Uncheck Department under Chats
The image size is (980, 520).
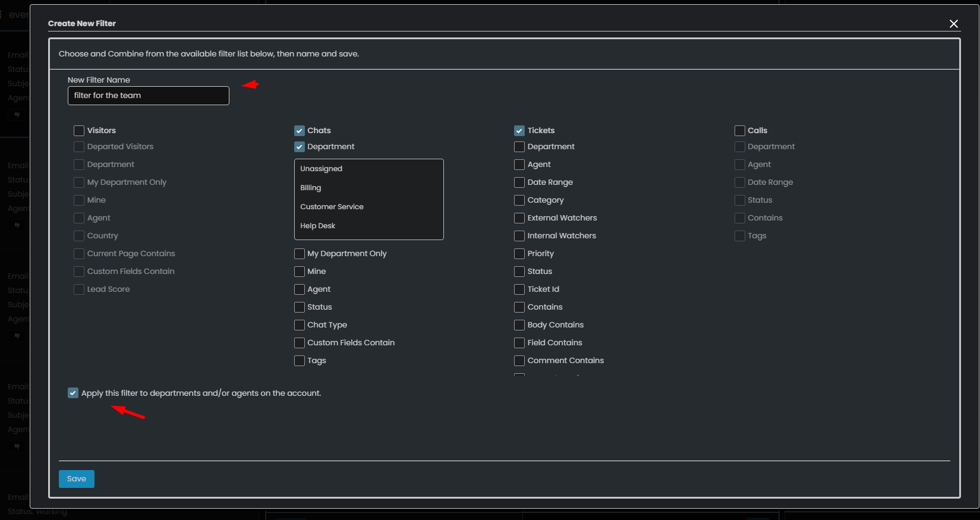coord(300,147)
